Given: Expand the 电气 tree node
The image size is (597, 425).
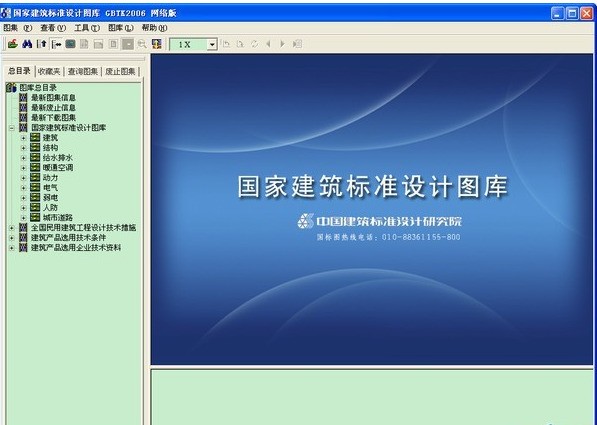Looking at the screenshot, I should click(x=23, y=188).
